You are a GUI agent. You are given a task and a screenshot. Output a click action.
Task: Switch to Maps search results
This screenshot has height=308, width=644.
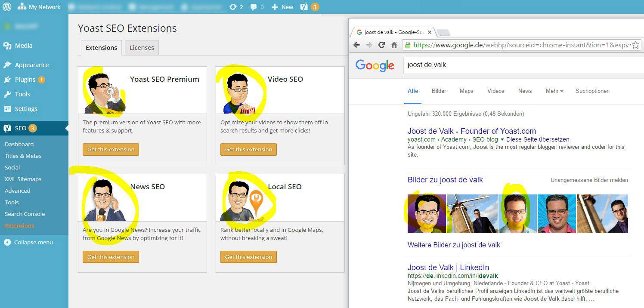click(466, 91)
